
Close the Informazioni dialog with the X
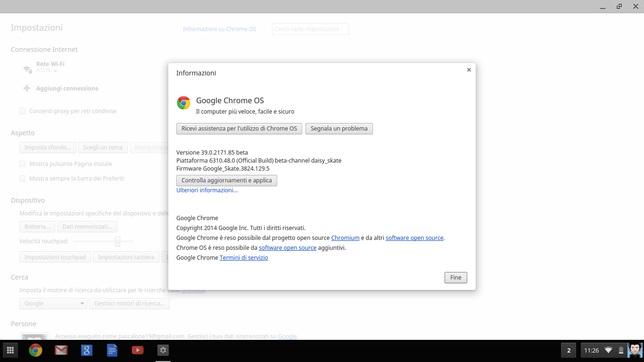[x=469, y=70]
